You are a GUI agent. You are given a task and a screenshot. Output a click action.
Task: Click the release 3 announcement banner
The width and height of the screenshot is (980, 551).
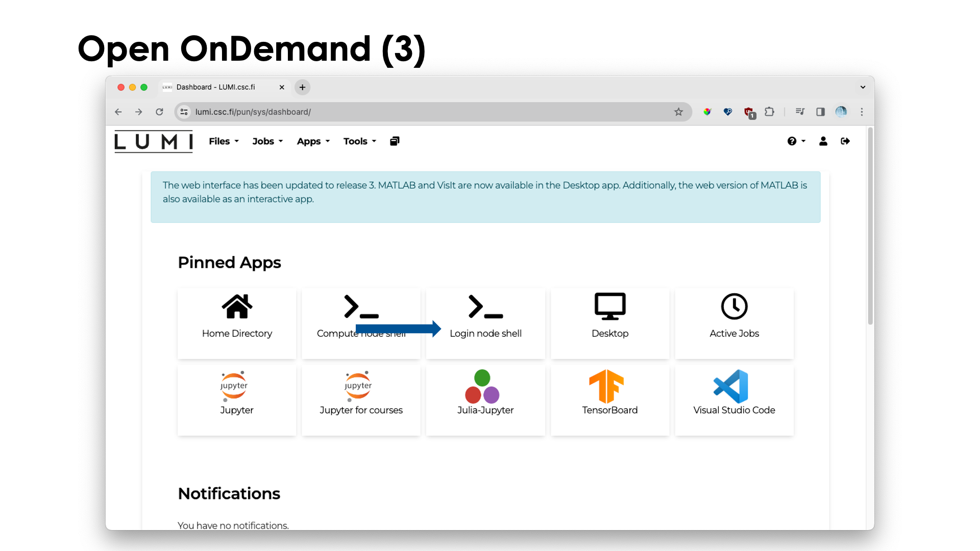(485, 197)
